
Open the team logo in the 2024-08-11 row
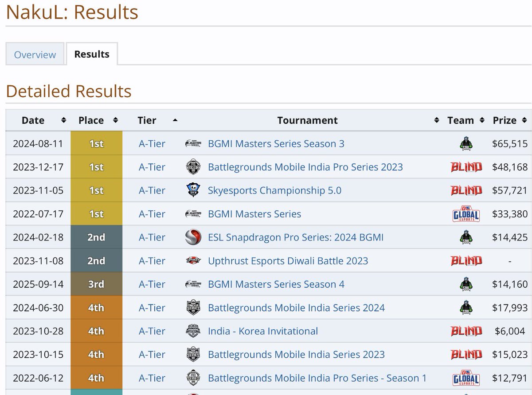(466, 143)
